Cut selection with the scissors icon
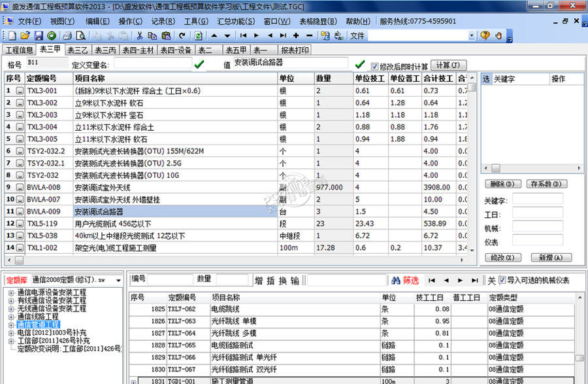 tap(140, 36)
